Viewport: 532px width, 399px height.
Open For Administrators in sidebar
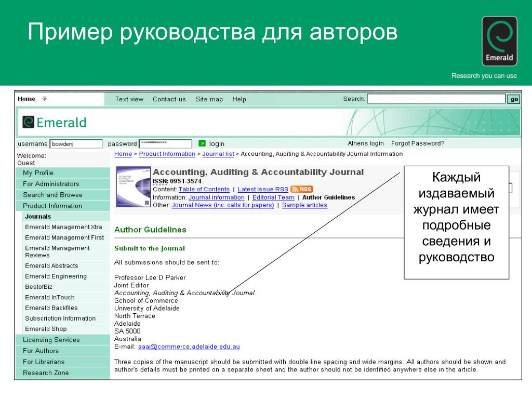(x=63, y=183)
